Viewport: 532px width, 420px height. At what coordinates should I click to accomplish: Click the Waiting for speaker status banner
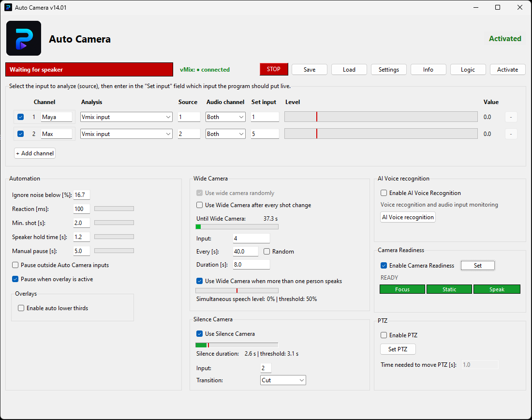89,70
